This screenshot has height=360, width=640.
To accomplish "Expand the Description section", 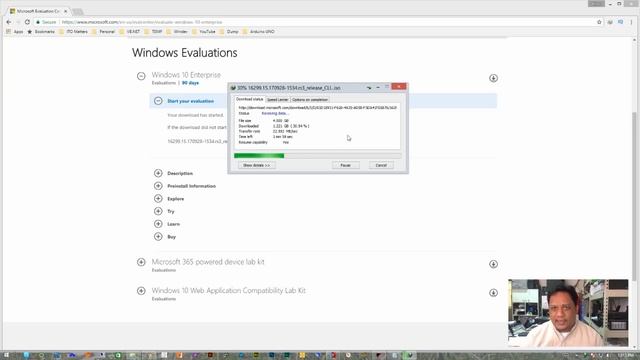I will (158, 173).
